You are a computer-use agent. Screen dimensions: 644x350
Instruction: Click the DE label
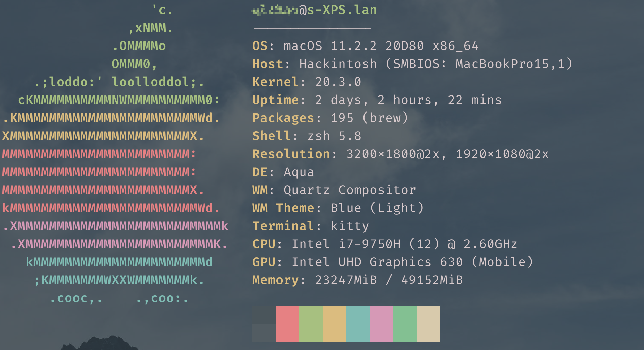[260, 172]
